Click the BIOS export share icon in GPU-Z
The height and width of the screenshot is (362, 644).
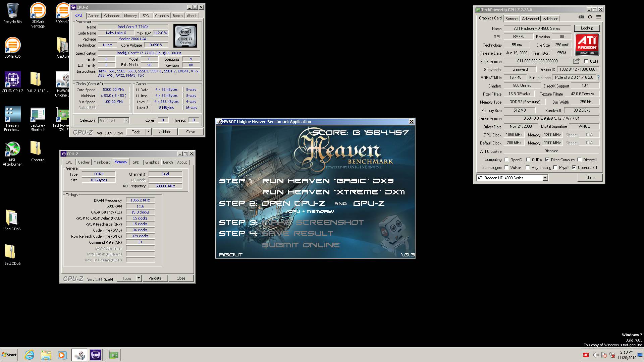(576, 61)
